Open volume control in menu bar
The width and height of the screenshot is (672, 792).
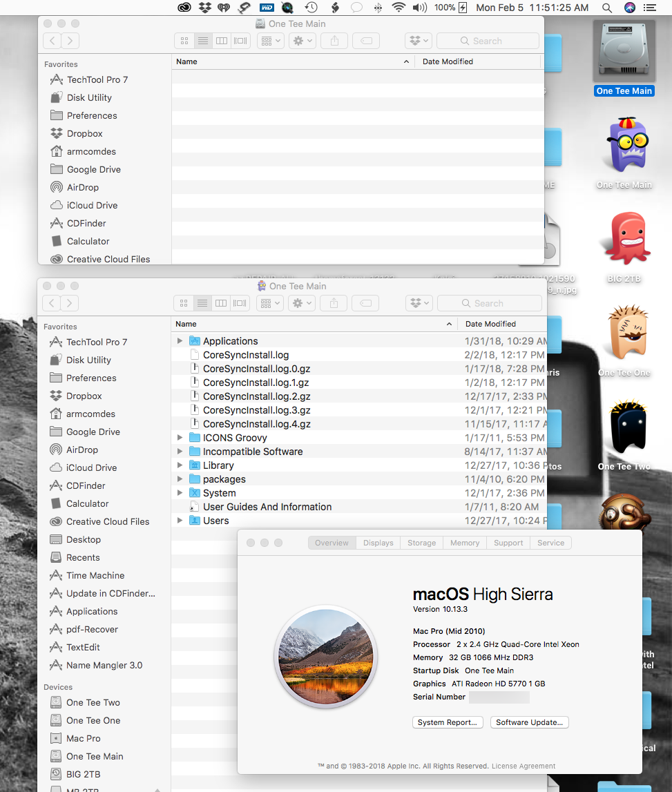coord(419,8)
